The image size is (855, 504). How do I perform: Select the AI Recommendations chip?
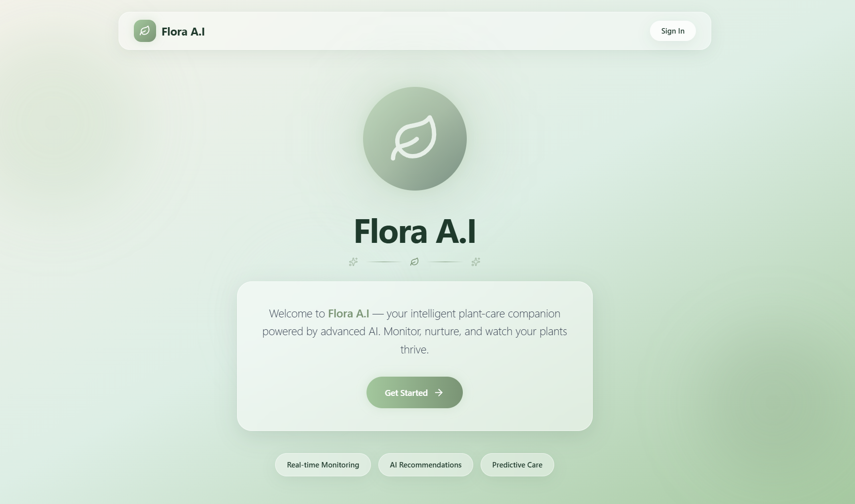(x=426, y=465)
